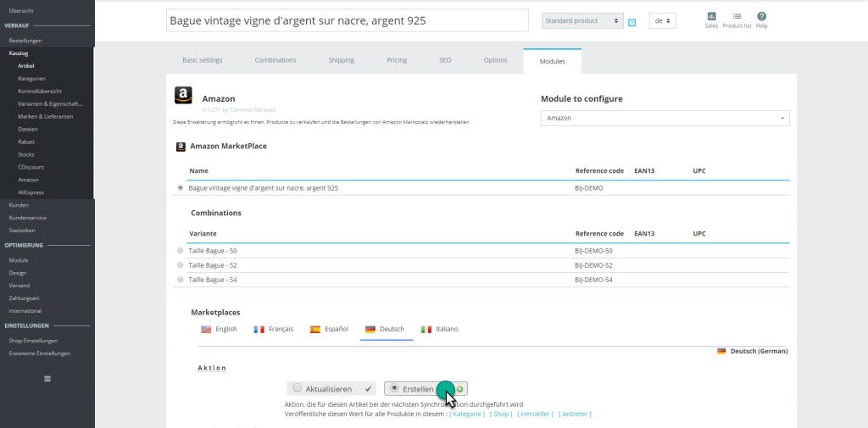
Task: Click the green plus icon beside Erstellen
Action: tap(460, 389)
